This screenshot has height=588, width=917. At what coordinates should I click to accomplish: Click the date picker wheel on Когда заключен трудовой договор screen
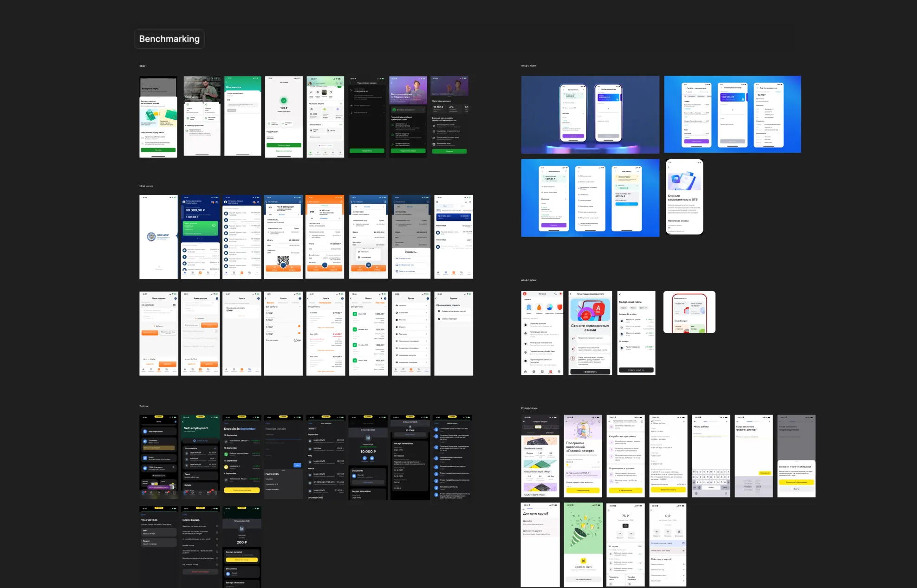753,486
